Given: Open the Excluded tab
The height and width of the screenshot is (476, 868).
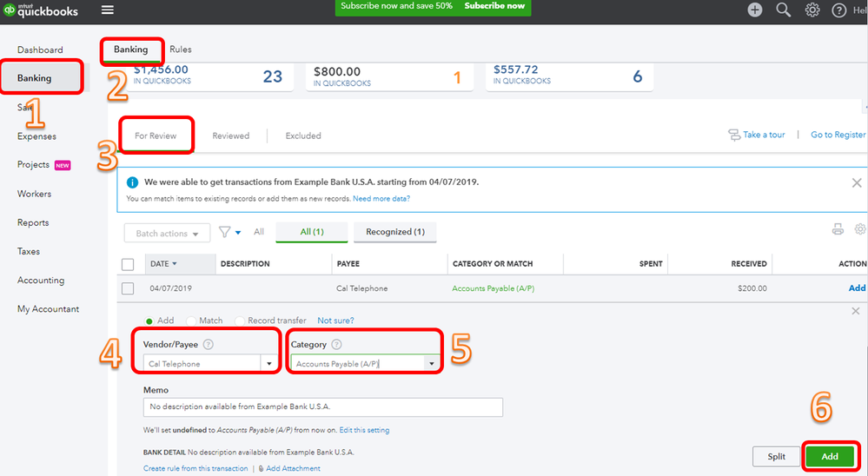Looking at the screenshot, I should coord(303,136).
